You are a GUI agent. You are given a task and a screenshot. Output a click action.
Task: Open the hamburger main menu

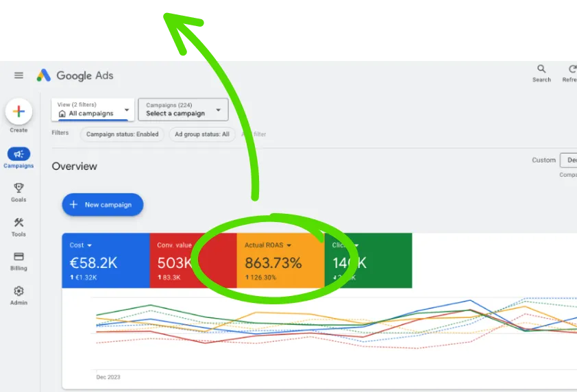[19, 75]
